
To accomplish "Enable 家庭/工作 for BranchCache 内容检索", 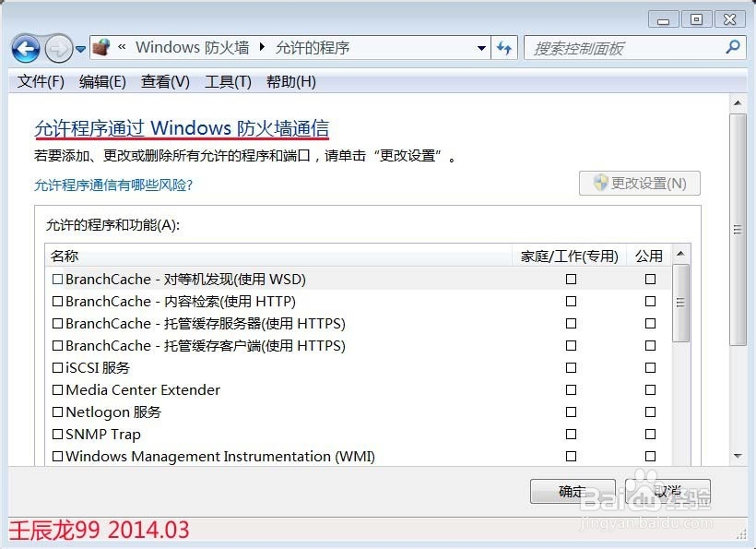I will 572,302.
